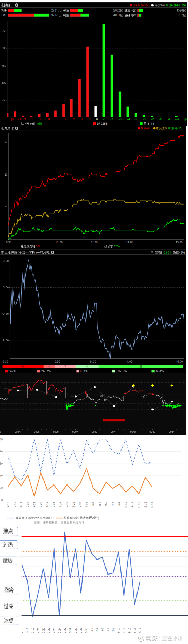Viewport: 188px width, 644px height.
Task: Select the 沸点 level label
Action: (x=8, y=531)
